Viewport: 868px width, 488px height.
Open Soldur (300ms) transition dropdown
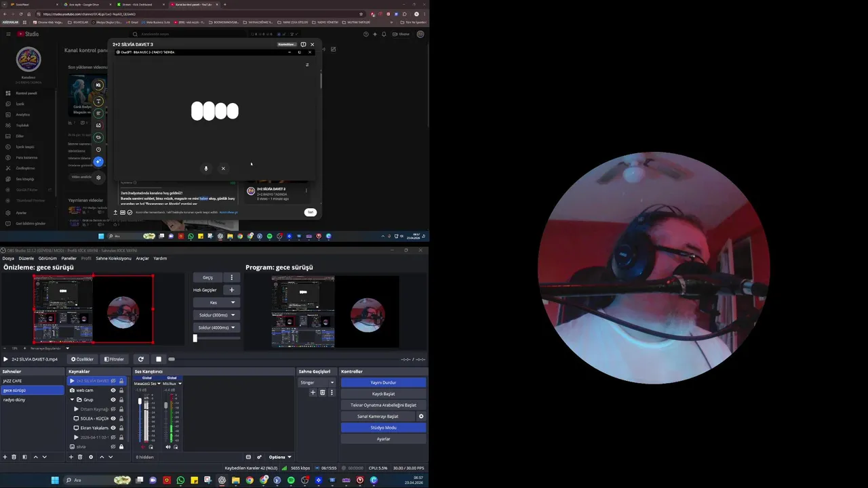click(x=233, y=315)
